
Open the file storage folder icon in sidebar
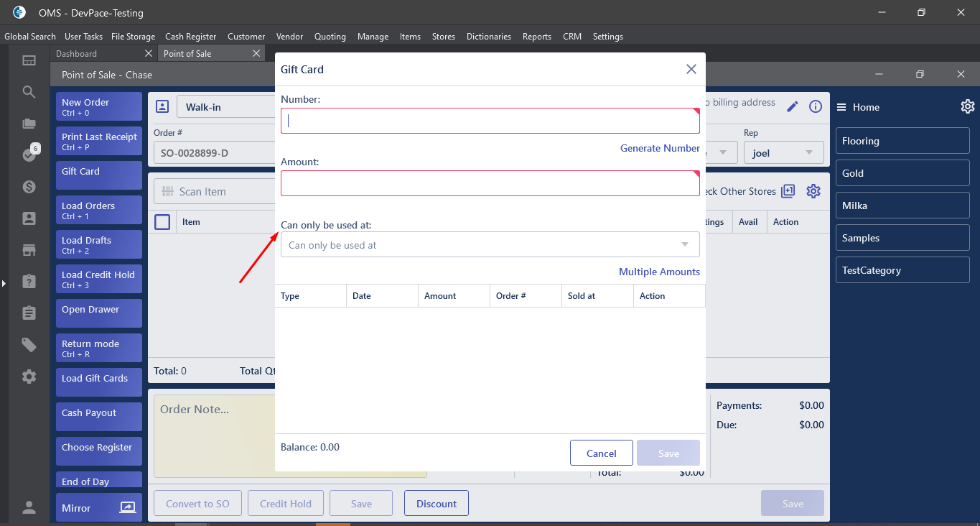click(29, 124)
